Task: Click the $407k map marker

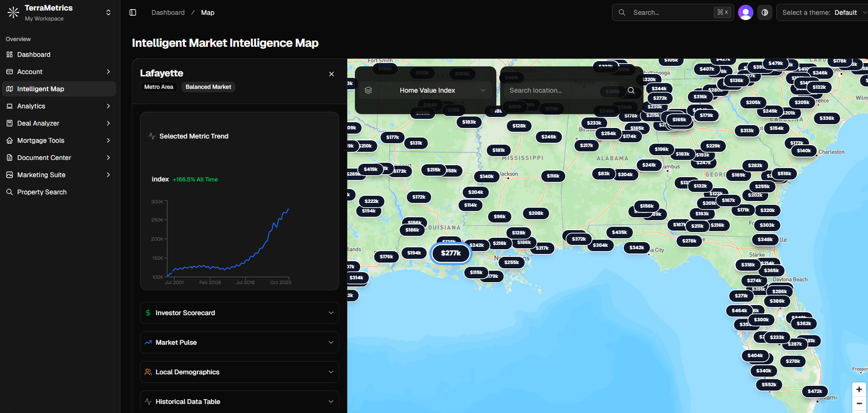Action: point(707,69)
